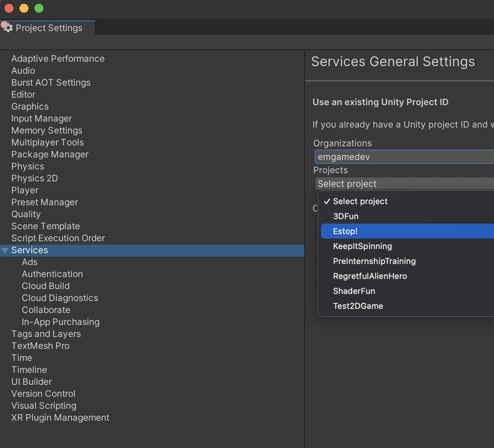The height and width of the screenshot is (448, 494).
Task: Open Player settings
Action: pyautogui.click(x=25, y=190)
